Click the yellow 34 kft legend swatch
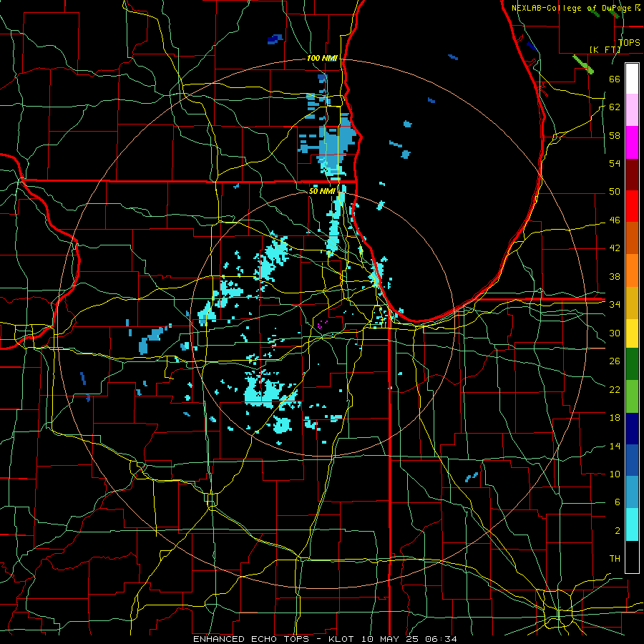This screenshot has width=644, height=644. tap(632, 333)
